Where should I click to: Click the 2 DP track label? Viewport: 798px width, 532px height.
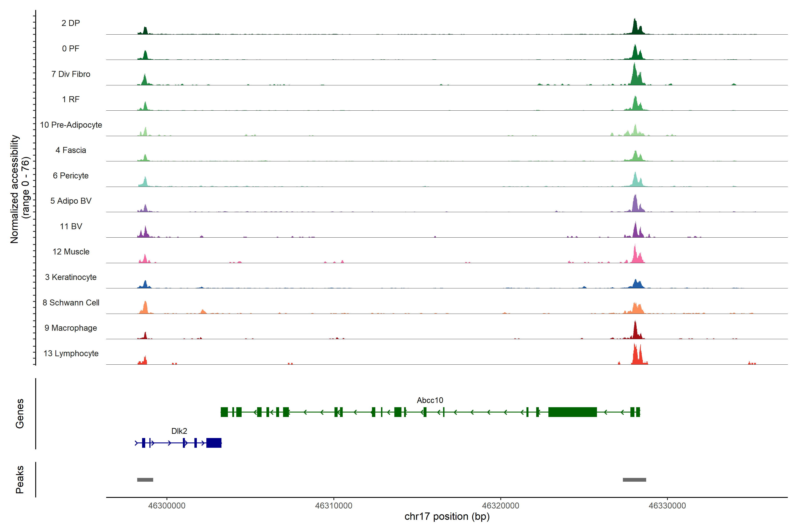[70, 23]
